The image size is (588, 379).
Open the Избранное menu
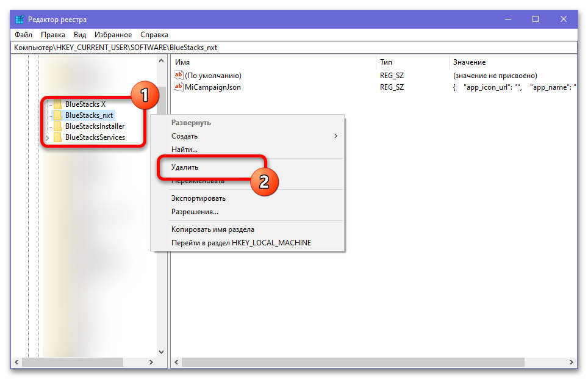click(x=113, y=35)
